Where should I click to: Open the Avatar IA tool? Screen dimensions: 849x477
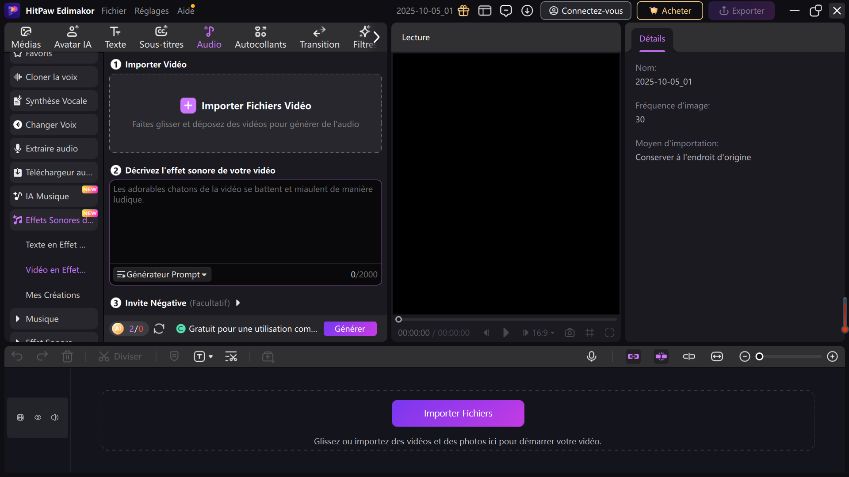(x=73, y=38)
